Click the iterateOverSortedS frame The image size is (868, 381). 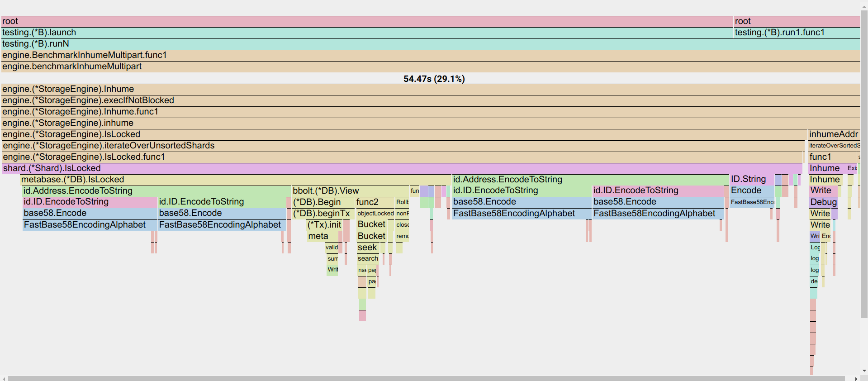(x=834, y=146)
